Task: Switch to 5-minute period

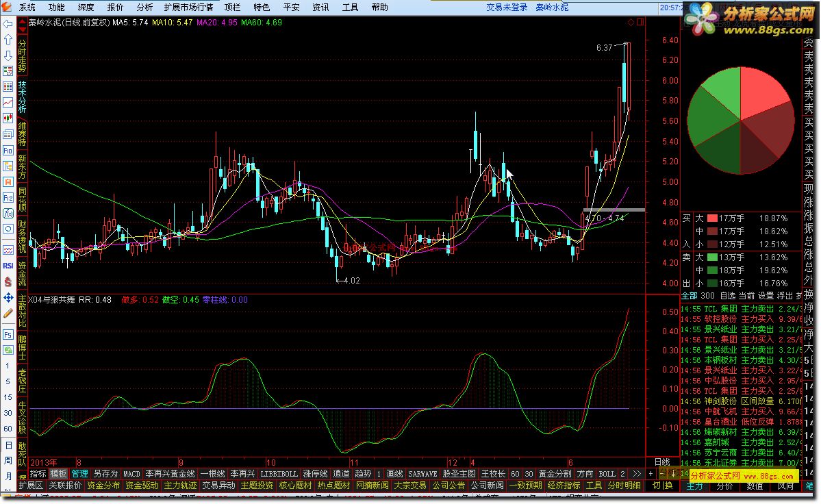Action: [8, 381]
